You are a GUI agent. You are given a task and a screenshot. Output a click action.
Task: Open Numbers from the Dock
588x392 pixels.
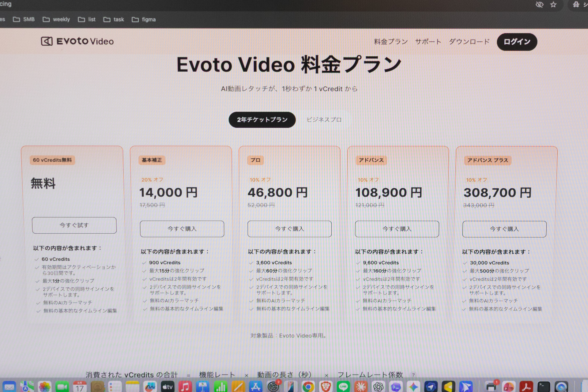(x=220, y=387)
